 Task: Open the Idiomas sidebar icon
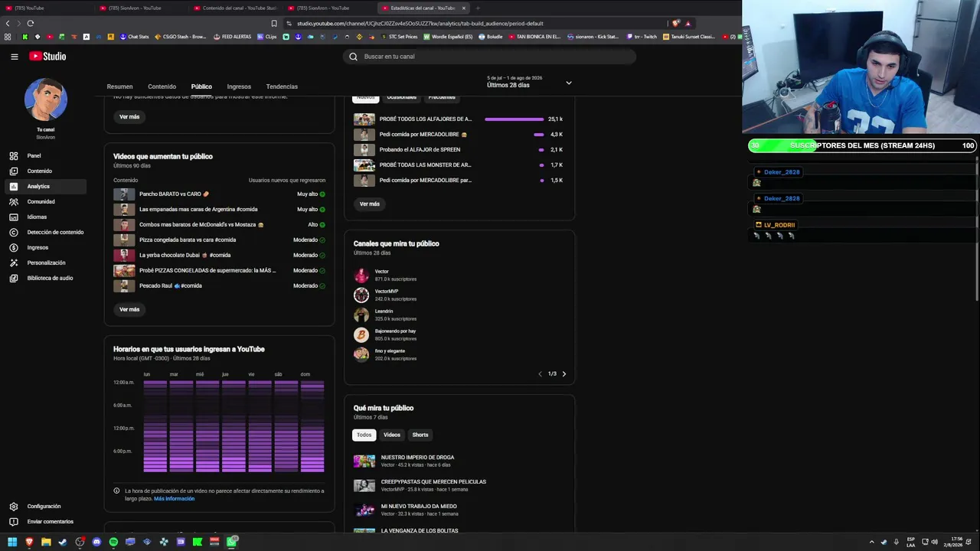13,217
